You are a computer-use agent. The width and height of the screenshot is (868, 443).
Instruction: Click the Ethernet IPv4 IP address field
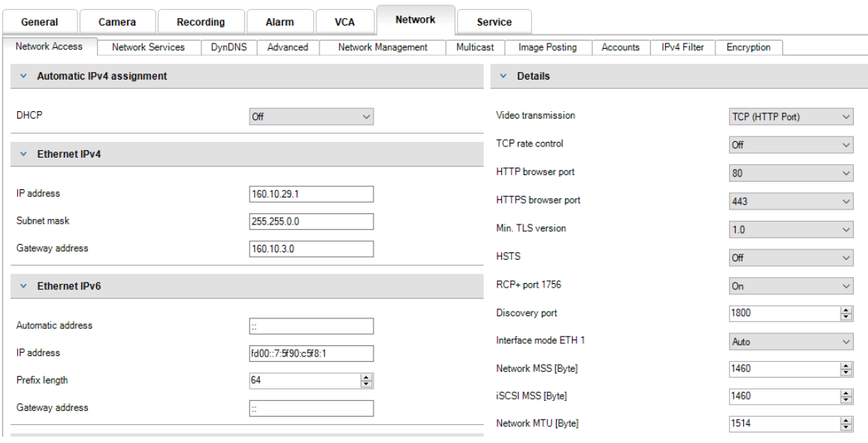point(311,194)
